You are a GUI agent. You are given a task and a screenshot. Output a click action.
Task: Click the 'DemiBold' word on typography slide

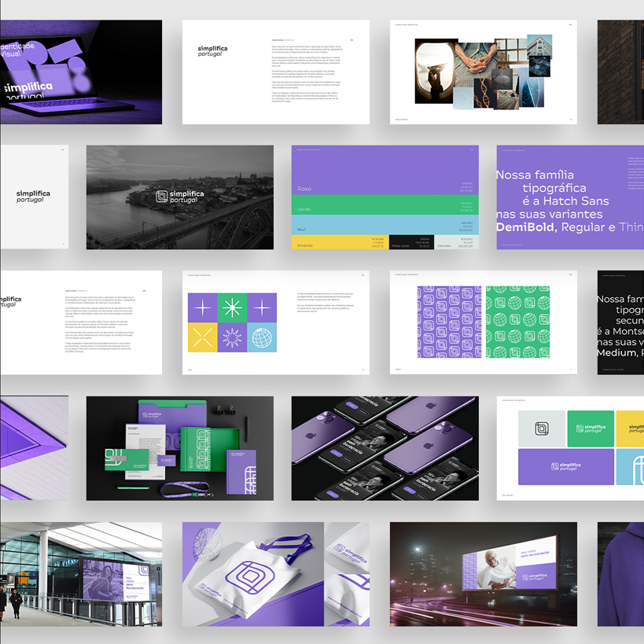click(x=526, y=227)
